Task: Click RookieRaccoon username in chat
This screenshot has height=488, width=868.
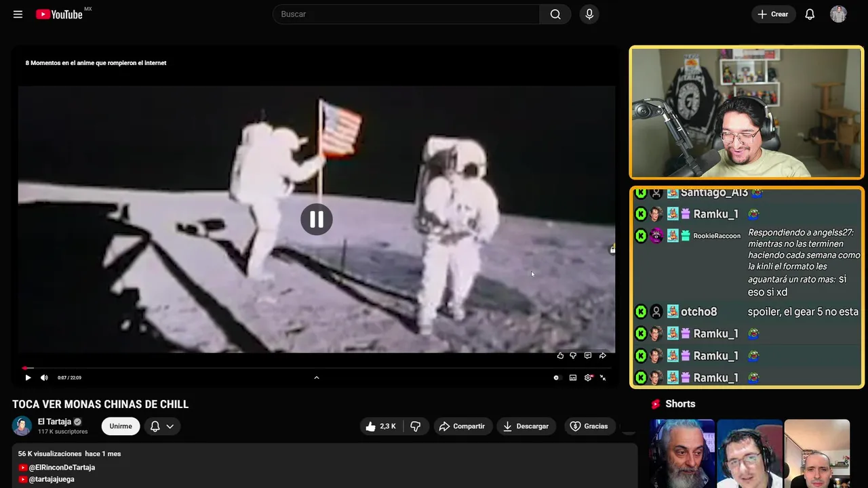Action: tap(717, 236)
